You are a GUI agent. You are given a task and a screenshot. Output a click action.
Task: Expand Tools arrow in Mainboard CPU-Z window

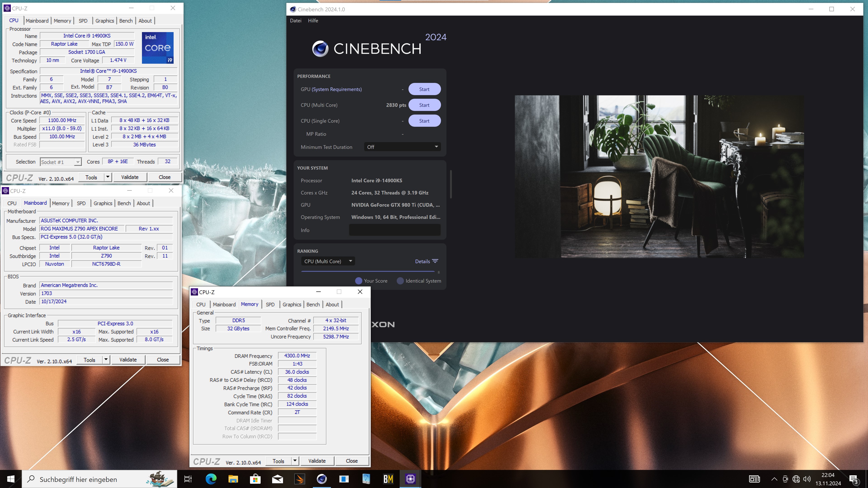pos(106,359)
